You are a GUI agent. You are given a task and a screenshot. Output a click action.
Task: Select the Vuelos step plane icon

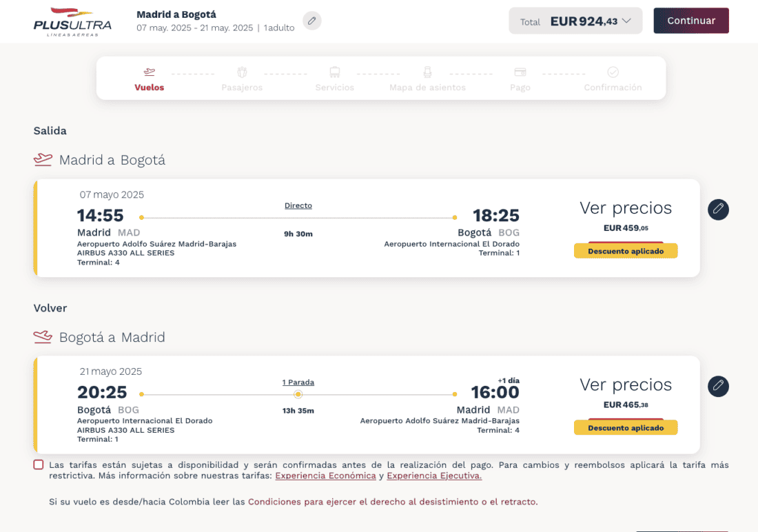pos(150,72)
